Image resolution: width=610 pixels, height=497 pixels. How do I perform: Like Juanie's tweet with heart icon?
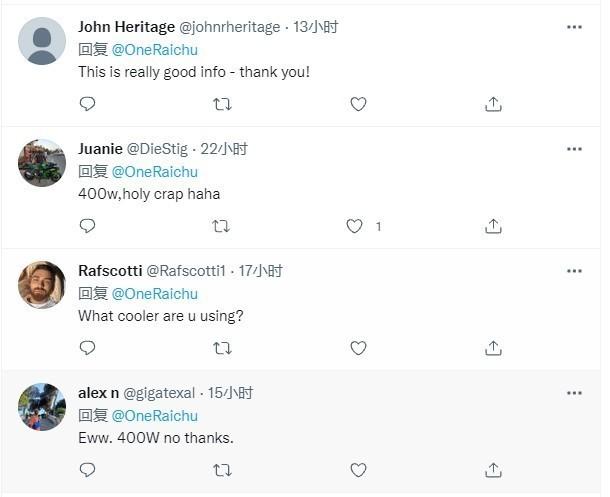coord(354,226)
